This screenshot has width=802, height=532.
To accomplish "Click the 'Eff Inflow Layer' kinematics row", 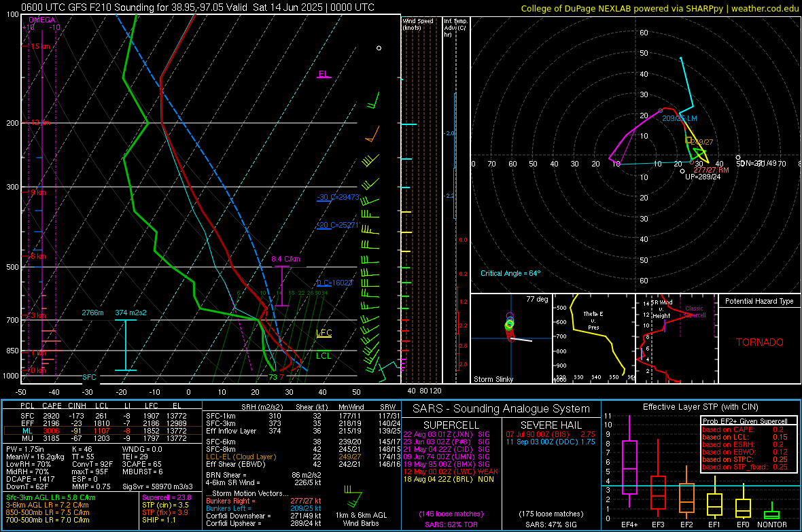I will pos(303,431).
